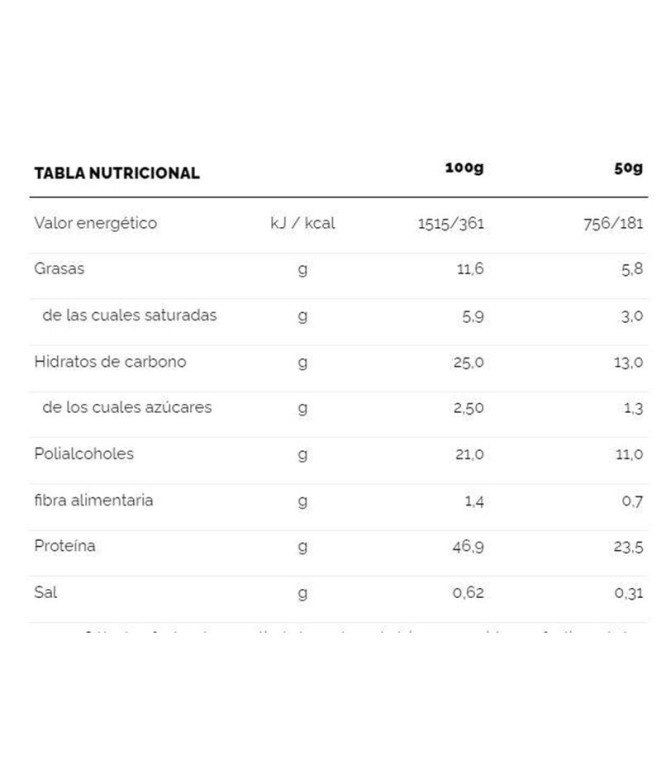Click the Sal row label

[x=46, y=592]
